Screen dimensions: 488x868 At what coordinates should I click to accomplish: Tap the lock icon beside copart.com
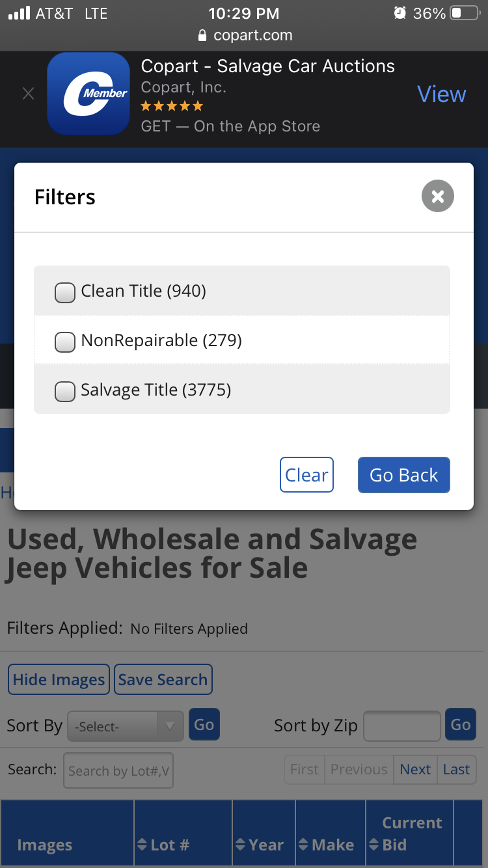click(x=202, y=35)
